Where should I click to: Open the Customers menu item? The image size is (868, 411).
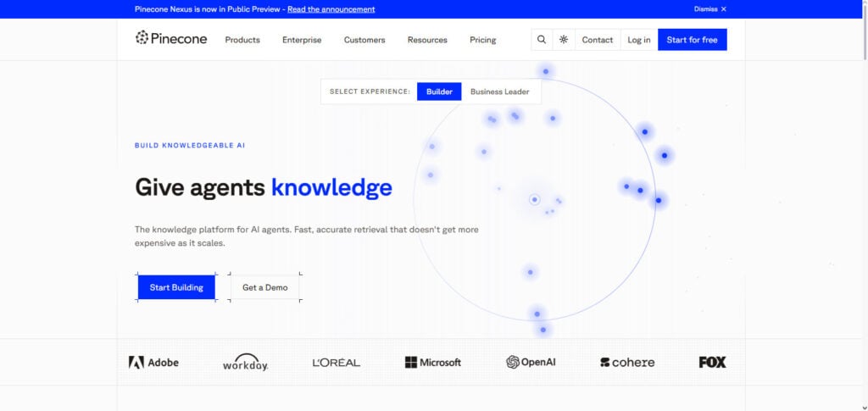pos(364,40)
